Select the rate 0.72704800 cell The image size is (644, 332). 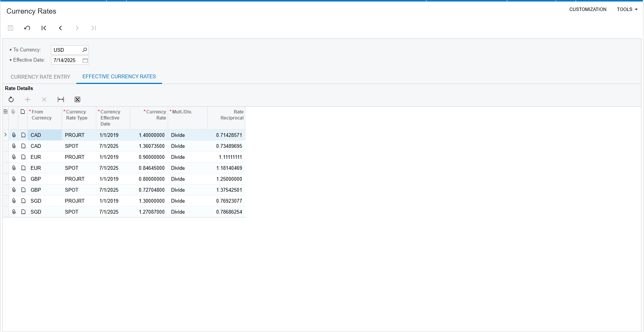point(149,190)
